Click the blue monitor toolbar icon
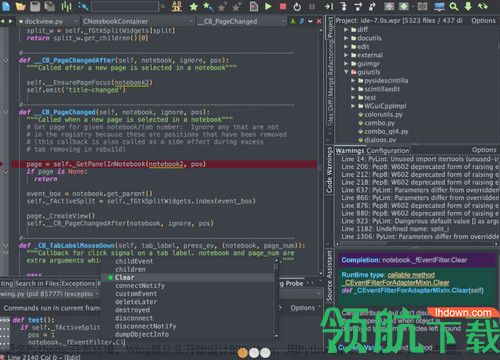 coord(439,6)
